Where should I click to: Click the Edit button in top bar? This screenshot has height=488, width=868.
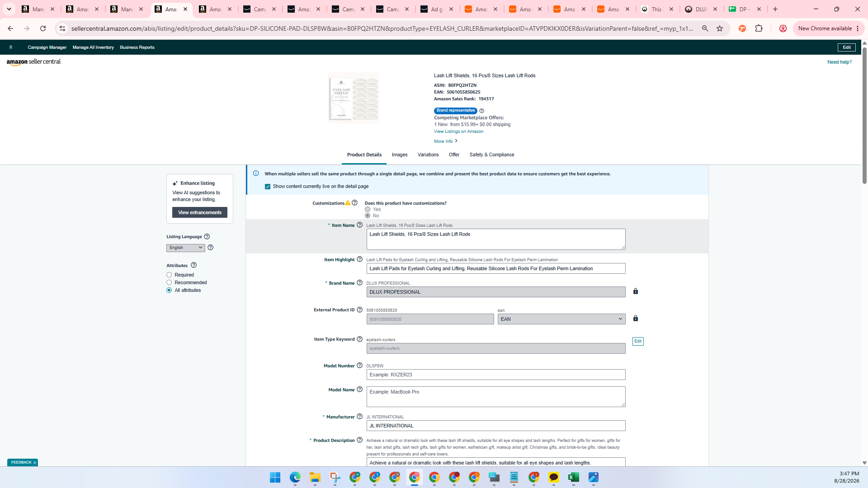pyautogui.click(x=847, y=47)
